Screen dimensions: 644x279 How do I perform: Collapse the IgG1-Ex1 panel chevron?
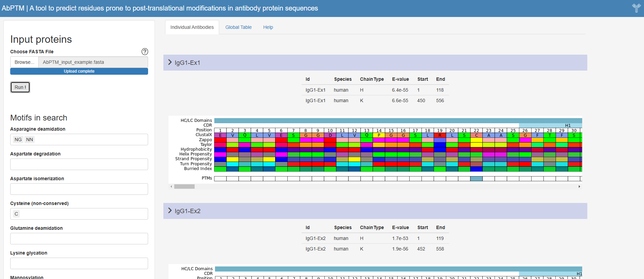[x=170, y=62]
